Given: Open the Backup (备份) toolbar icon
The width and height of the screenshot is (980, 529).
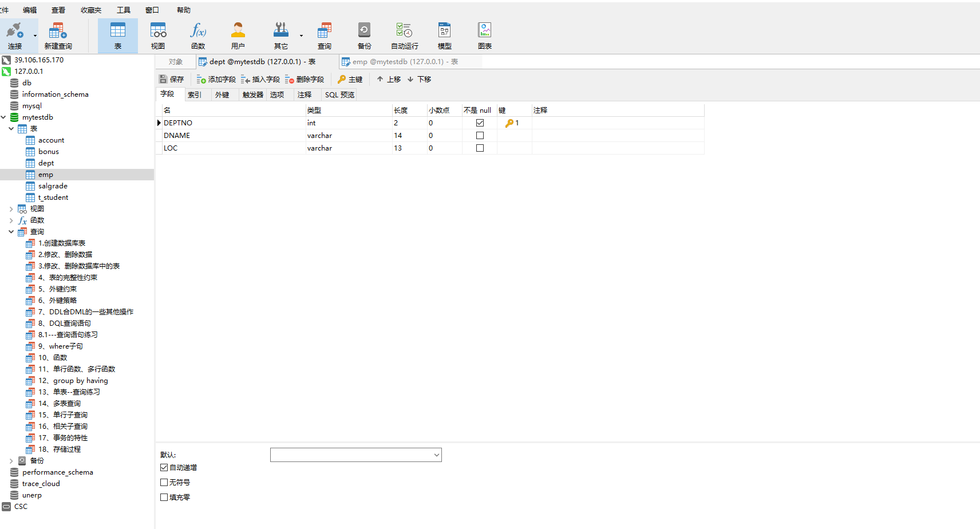Looking at the screenshot, I should click(x=364, y=35).
